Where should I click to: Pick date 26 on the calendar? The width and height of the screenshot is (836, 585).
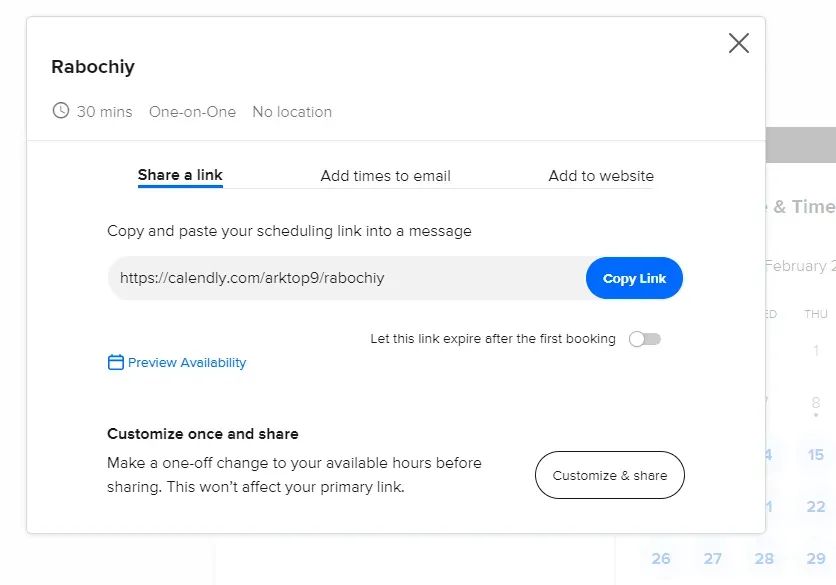661,559
